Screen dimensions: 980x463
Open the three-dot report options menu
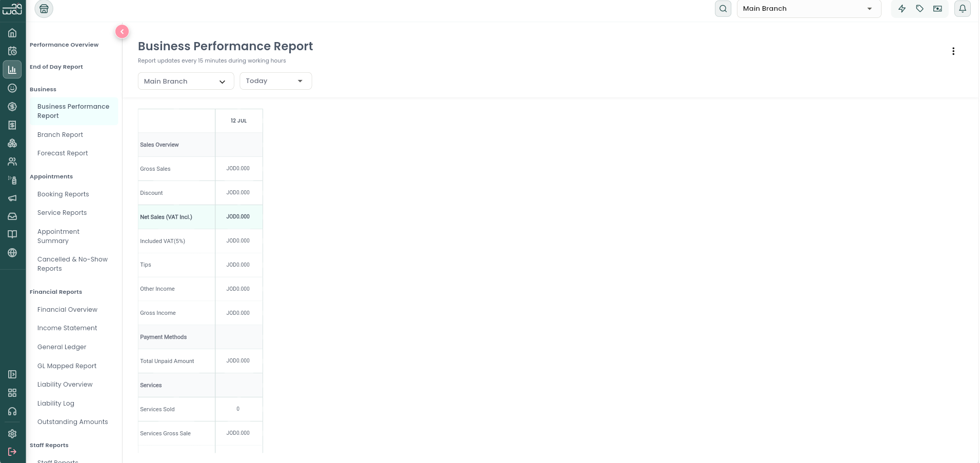(953, 51)
